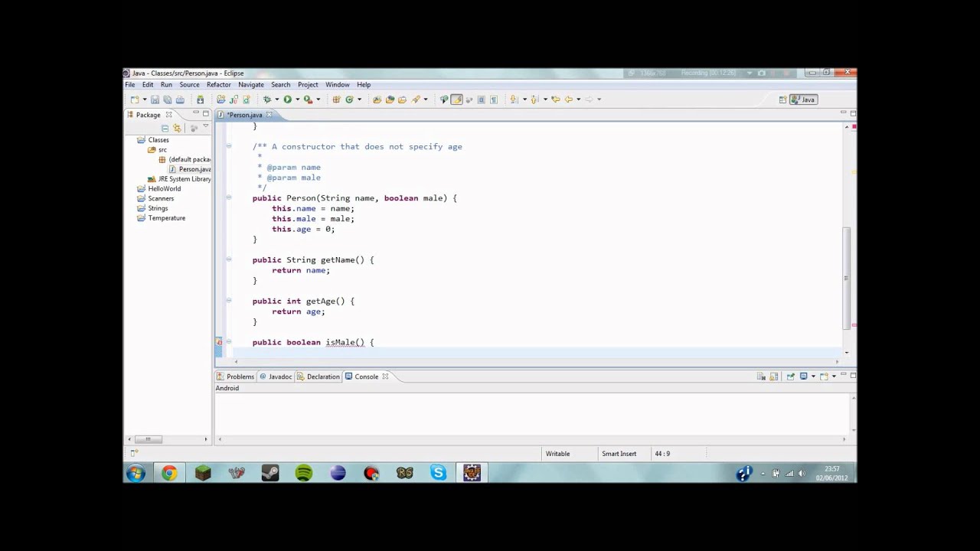The image size is (980, 551).
Task: Collapse the Javadoc comment fold marker
Action: (228, 146)
